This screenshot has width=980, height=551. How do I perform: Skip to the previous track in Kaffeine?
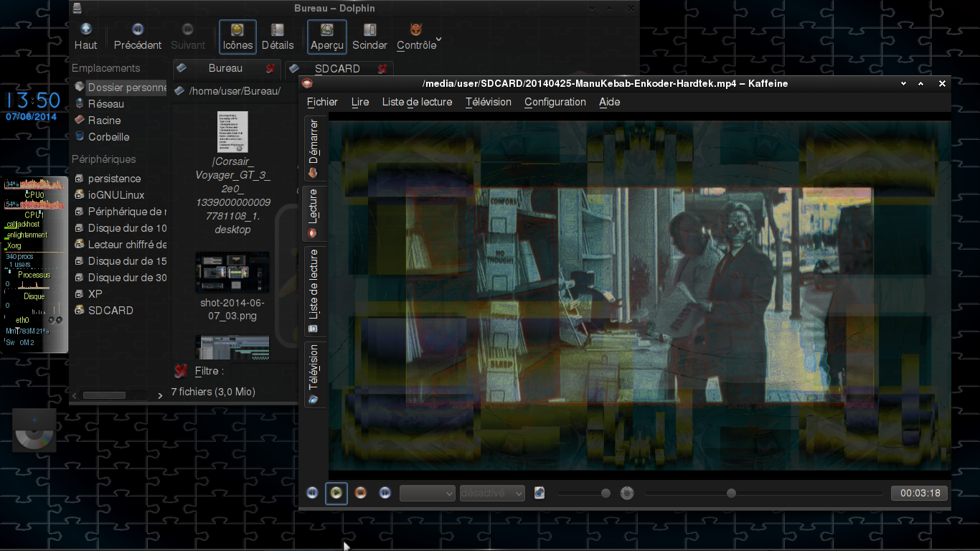[x=312, y=493]
